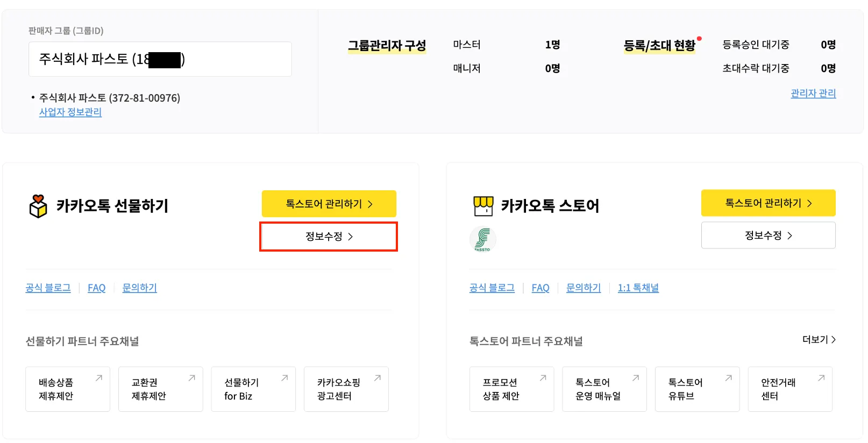Screen dimensions: 868x443
Task: Click the FASSTO store logo thumbnail
Action: (x=482, y=239)
